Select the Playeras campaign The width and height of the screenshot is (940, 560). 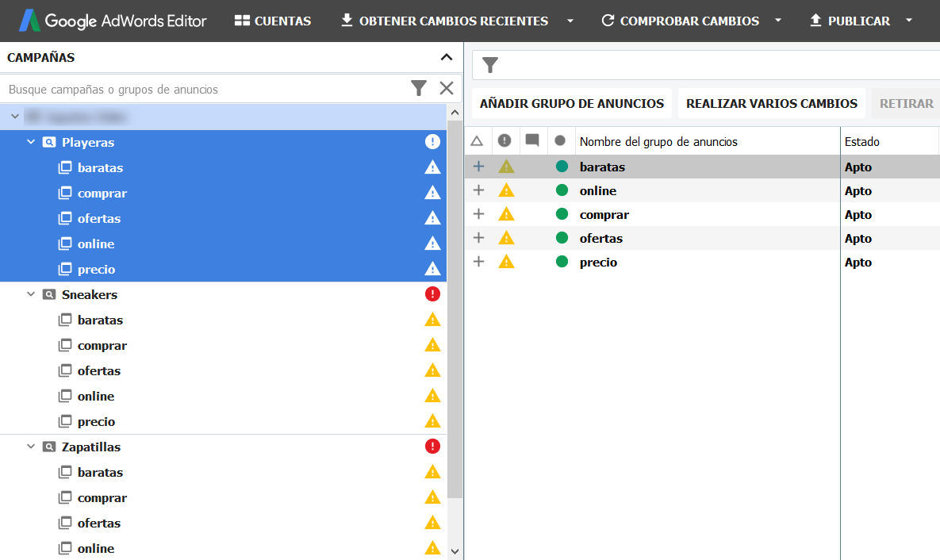[88, 143]
